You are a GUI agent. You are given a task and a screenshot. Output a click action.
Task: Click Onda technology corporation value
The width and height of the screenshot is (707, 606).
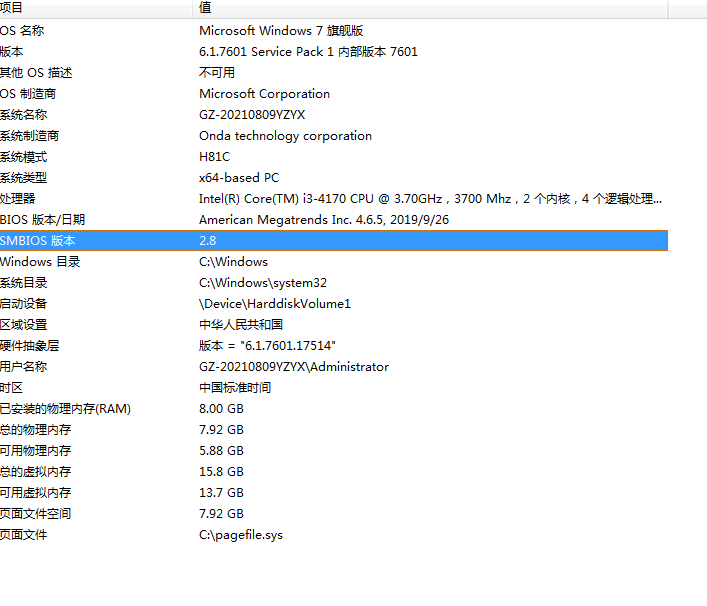tap(285, 136)
